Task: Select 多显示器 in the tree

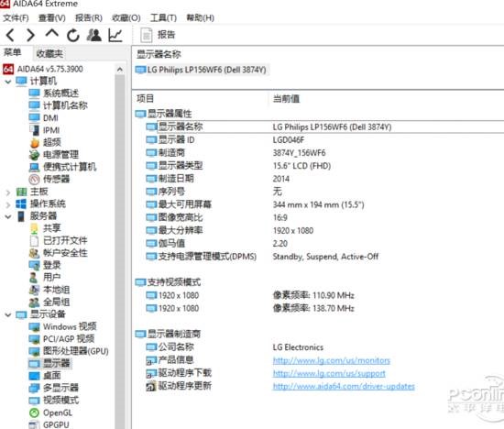Action: 53,388
